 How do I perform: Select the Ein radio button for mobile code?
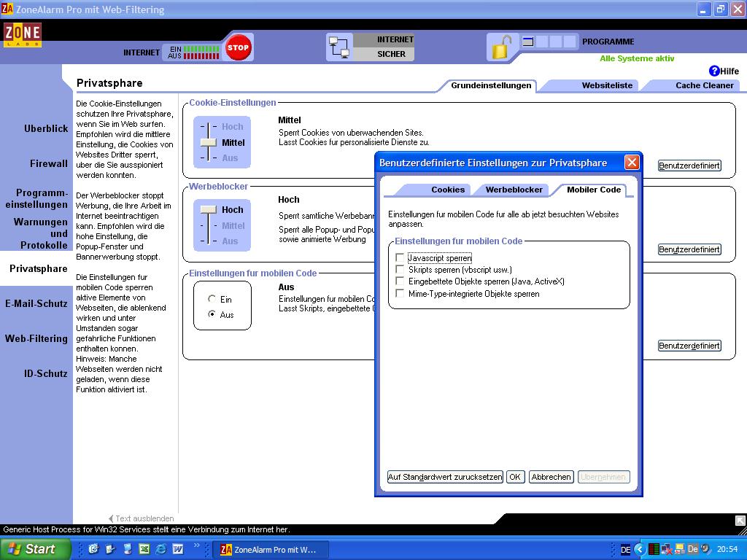point(212,298)
